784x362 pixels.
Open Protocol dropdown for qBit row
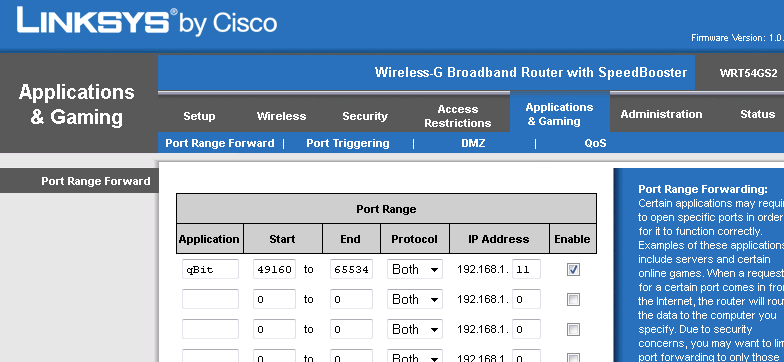click(414, 270)
